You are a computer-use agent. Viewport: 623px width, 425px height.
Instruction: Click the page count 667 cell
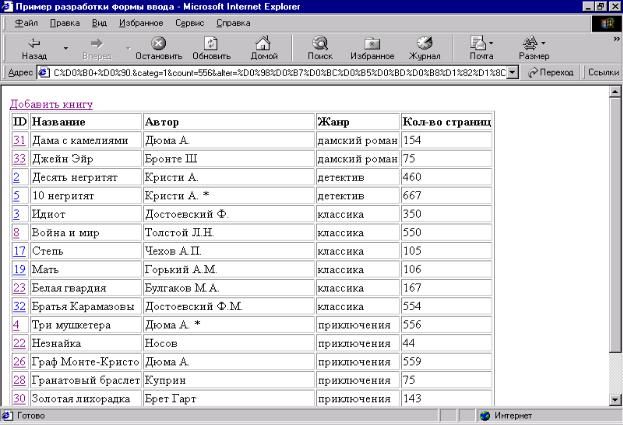point(447,196)
